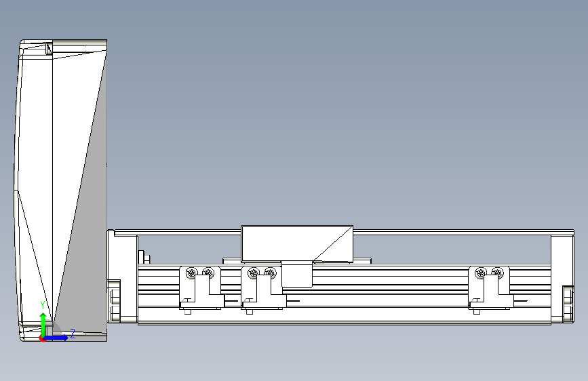Pick the right screw on the leftmost bracket
The height and width of the screenshot is (381, 588).
coord(208,273)
